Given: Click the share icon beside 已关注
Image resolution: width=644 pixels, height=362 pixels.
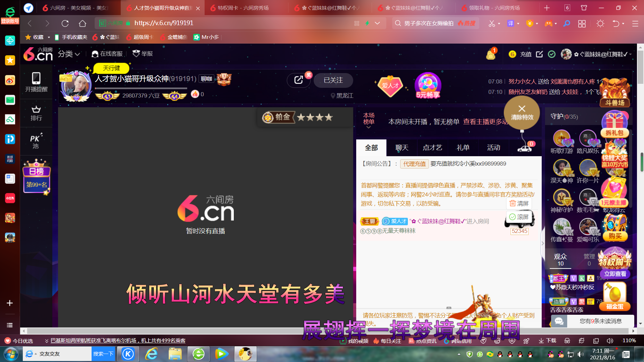Looking at the screenshot, I should tap(299, 80).
